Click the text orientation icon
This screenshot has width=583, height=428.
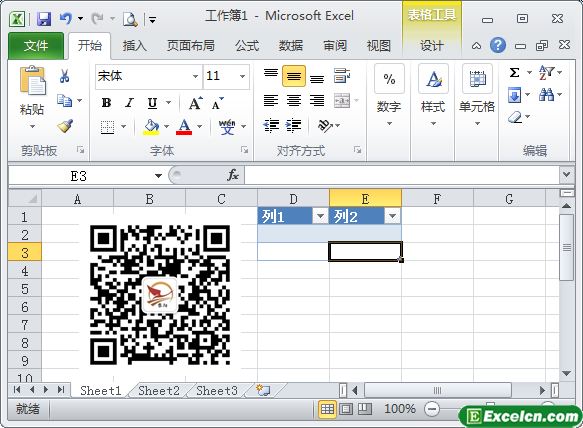point(325,126)
